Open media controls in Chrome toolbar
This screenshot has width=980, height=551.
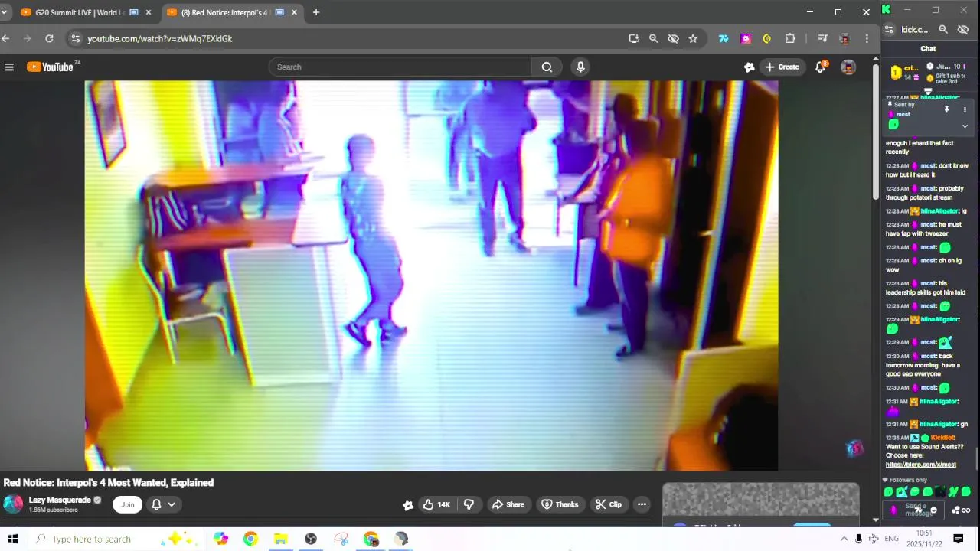tap(822, 38)
